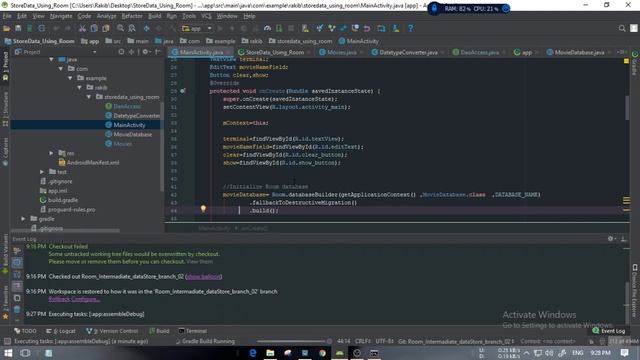Click the Git branch status bar widget

[x=456, y=341]
